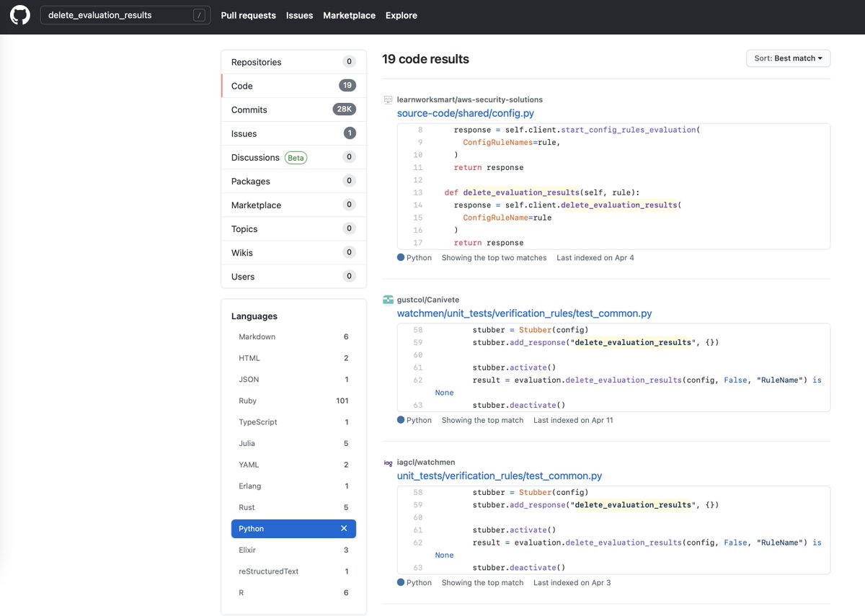865x616 pixels.
Task: Filter by Julia language
Action: click(x=293, y=443)
